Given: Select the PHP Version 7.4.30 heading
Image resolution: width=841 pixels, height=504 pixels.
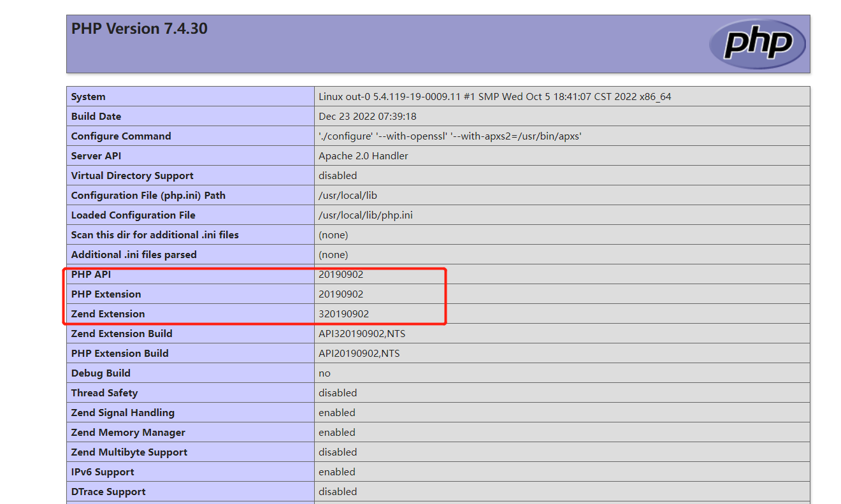Looking at the screenshot, I should [x=140, y=29].
